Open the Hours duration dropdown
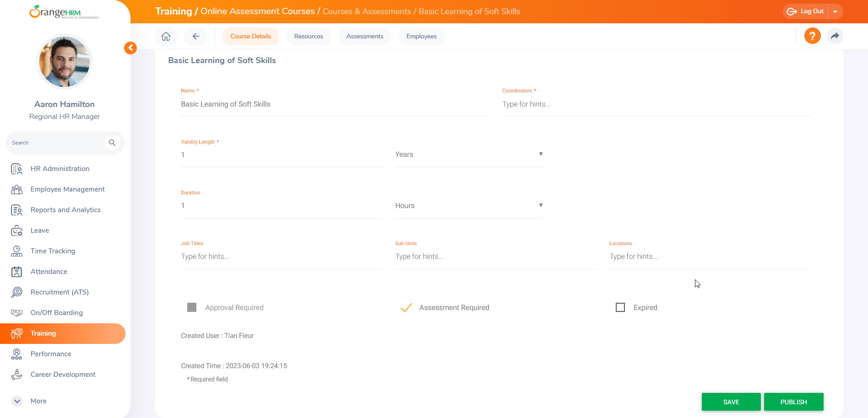868x418 pixels. coord(541,205)
